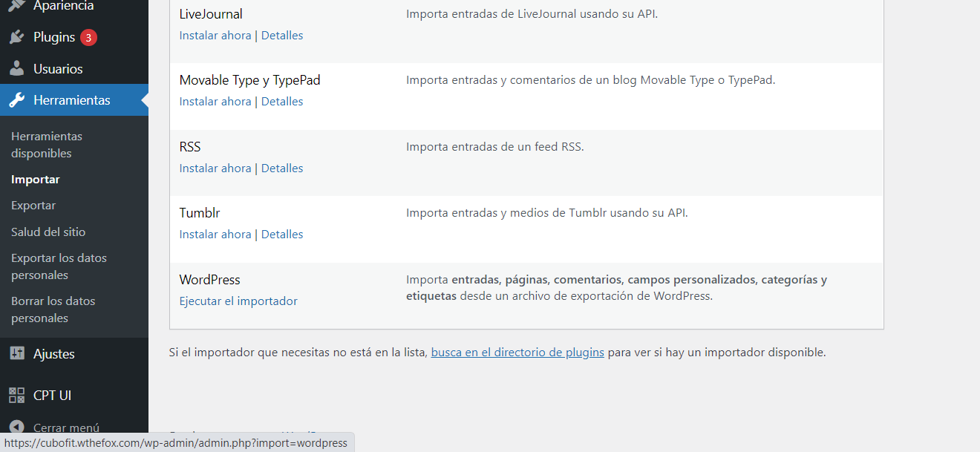
Task: Open the Apariencia menu
Action: 63,6
